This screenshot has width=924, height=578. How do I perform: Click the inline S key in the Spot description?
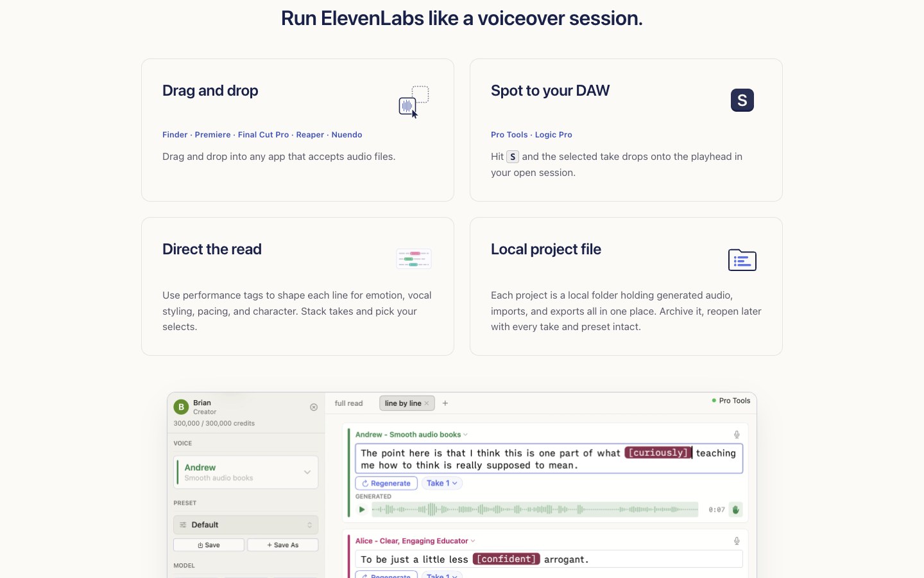513,157
